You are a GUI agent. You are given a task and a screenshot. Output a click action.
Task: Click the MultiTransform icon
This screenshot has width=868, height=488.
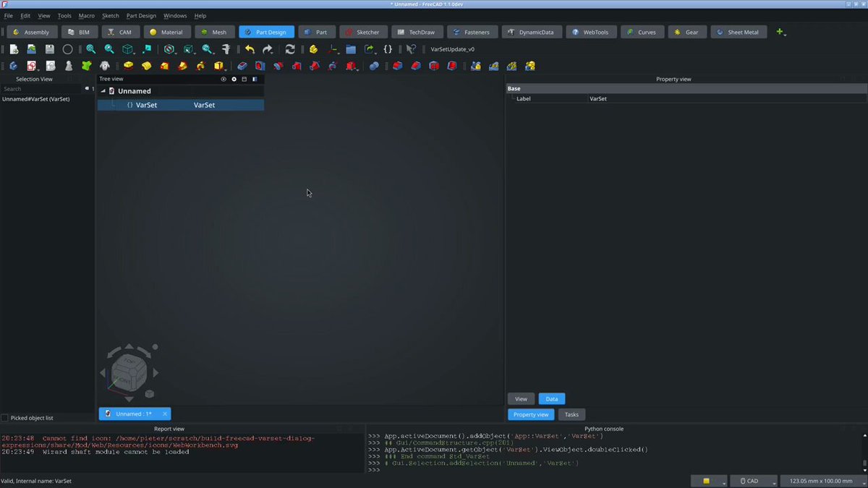coord(529,66)
